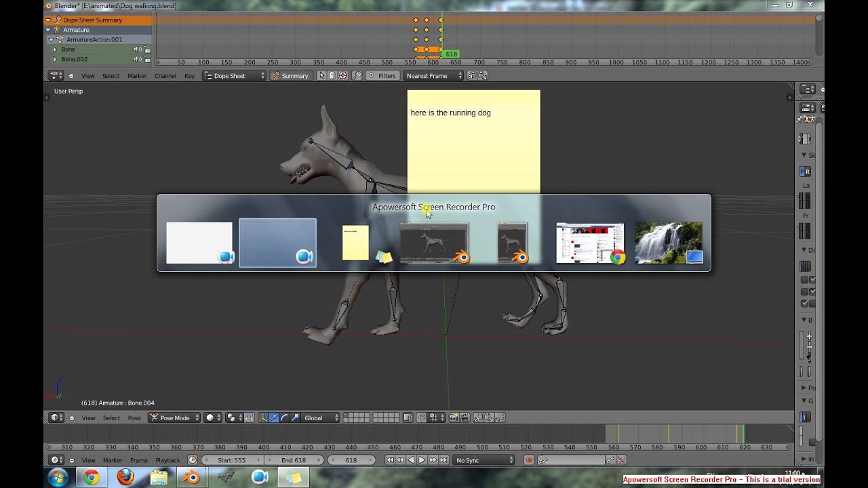Jump to the previous keyframe

tap(400, 460)
